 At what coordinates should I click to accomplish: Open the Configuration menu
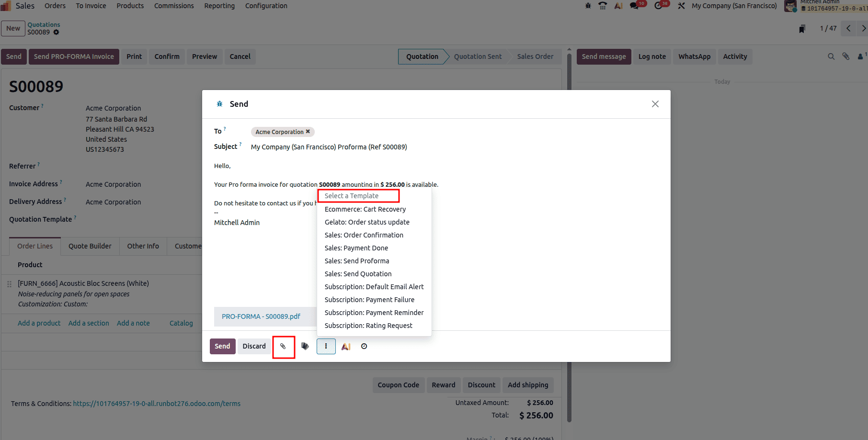pos(266,6)
